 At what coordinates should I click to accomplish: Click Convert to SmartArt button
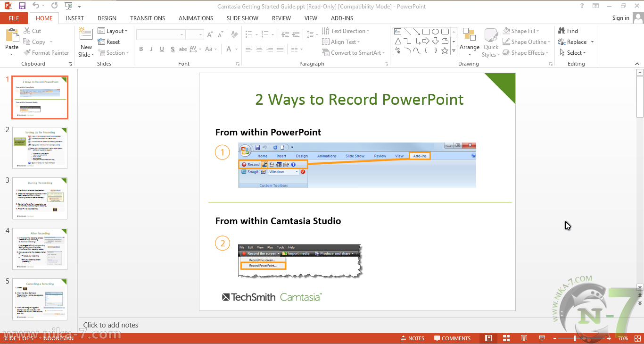coord(354,53)
